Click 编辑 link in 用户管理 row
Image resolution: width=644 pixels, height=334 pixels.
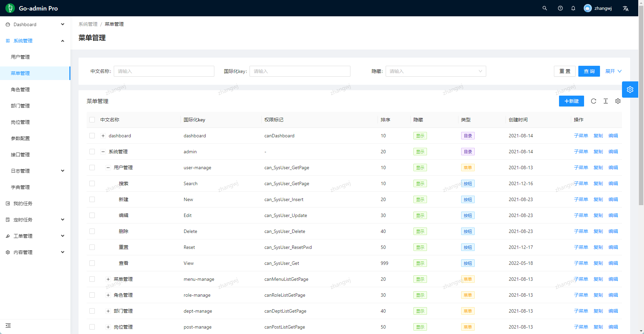click(x=613, y=168)
